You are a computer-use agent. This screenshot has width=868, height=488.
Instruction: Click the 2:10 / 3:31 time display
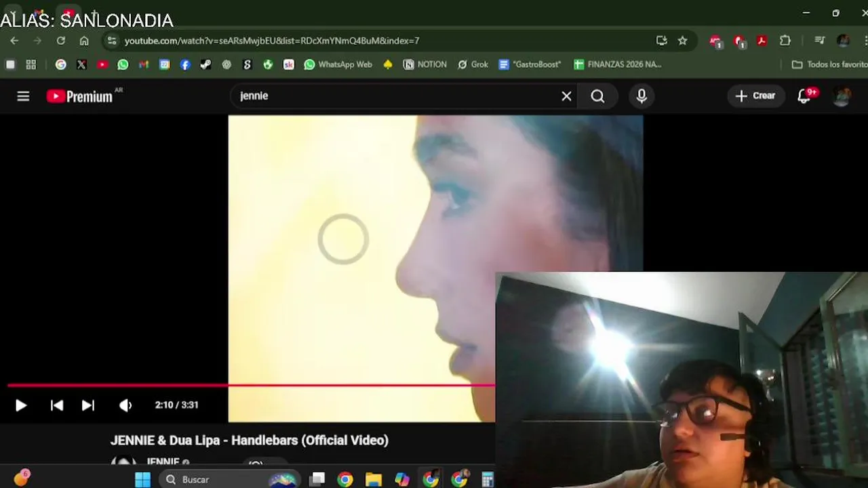(176, 405)
